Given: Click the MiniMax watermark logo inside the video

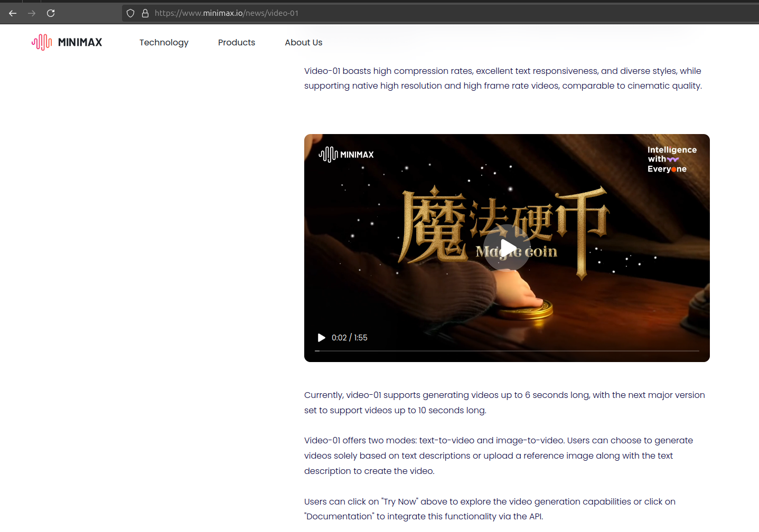Looking at the screenshot, I should tap(346, 155).
